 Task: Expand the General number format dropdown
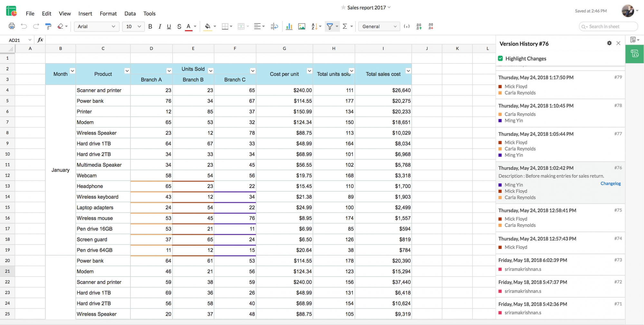379,26
